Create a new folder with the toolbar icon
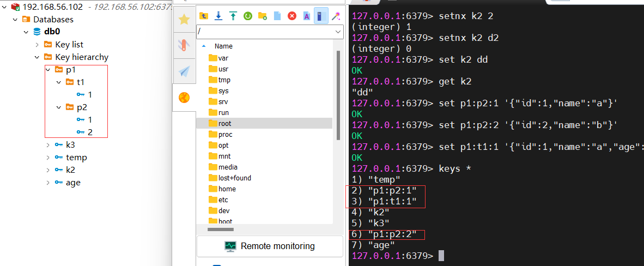Screen dimensions: 644x266 click(x=263, y=16)
